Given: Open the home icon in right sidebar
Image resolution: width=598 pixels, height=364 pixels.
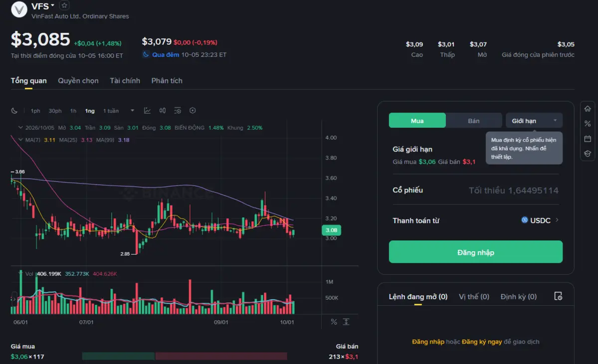Looking at the screenshot, I should coord(588,109).
